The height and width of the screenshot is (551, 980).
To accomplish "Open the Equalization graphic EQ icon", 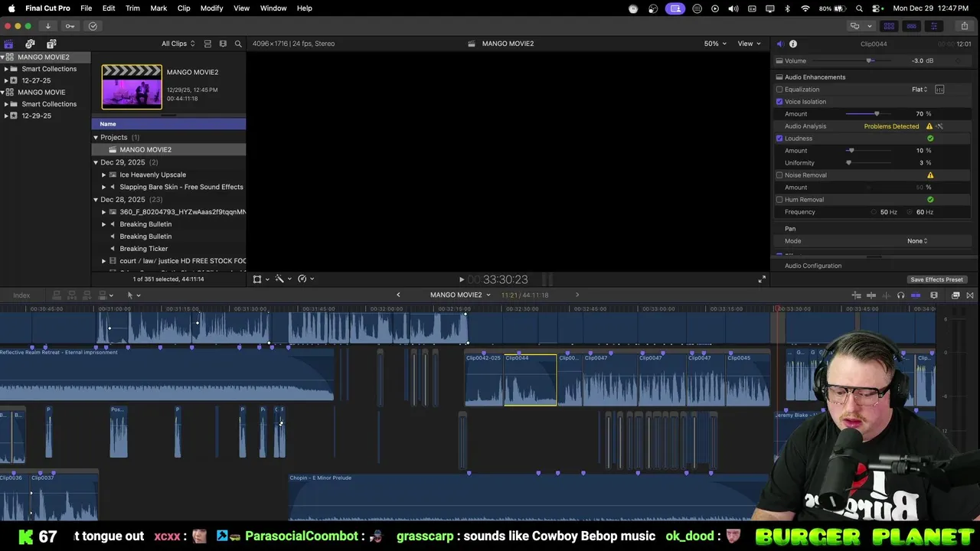I will 939,90.
